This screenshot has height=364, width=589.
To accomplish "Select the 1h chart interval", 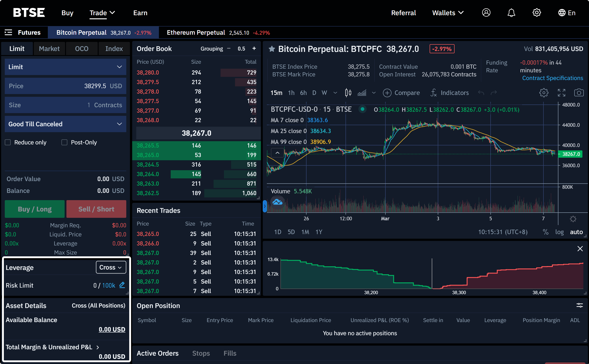I will click(x=291, y=93).
